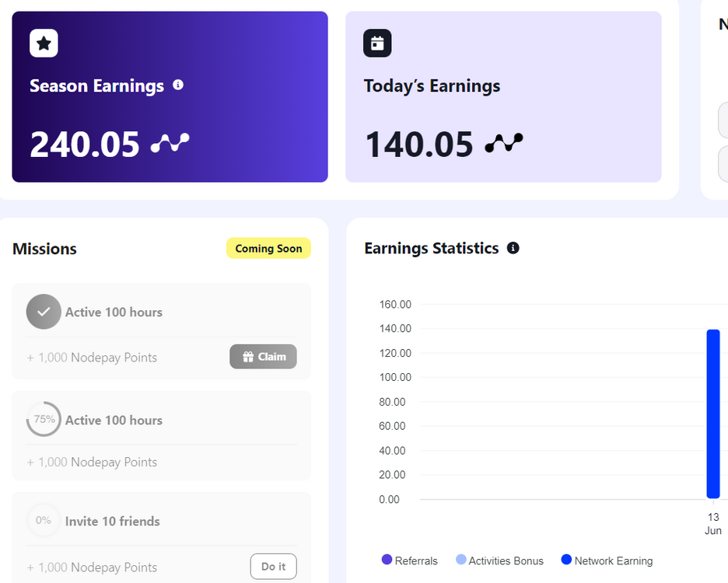Select the 75% progress ring mission
The height and width of the screenshot is (583, 728).
coord(44,419)
